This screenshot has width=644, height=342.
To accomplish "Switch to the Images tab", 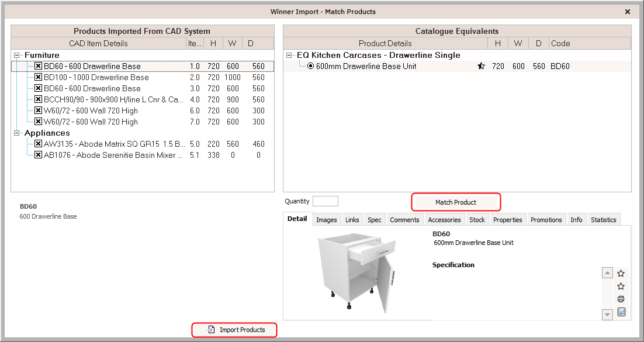I will coord(327,220).
